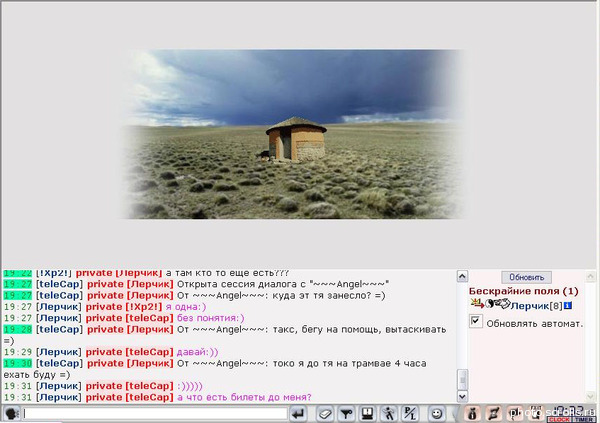Click the running figure icon
Image resolution: width=600 pixels, height=423 pixels.
tap(389, 413)
